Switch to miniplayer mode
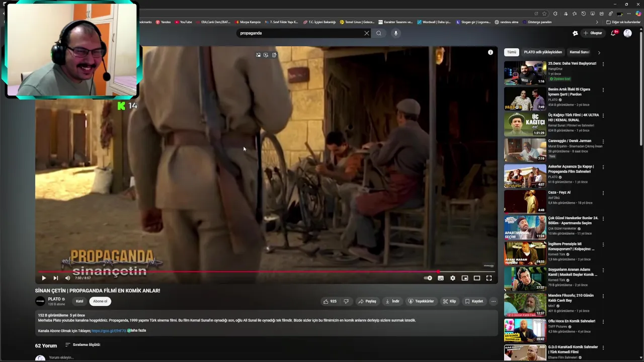 tap(464, 278)
